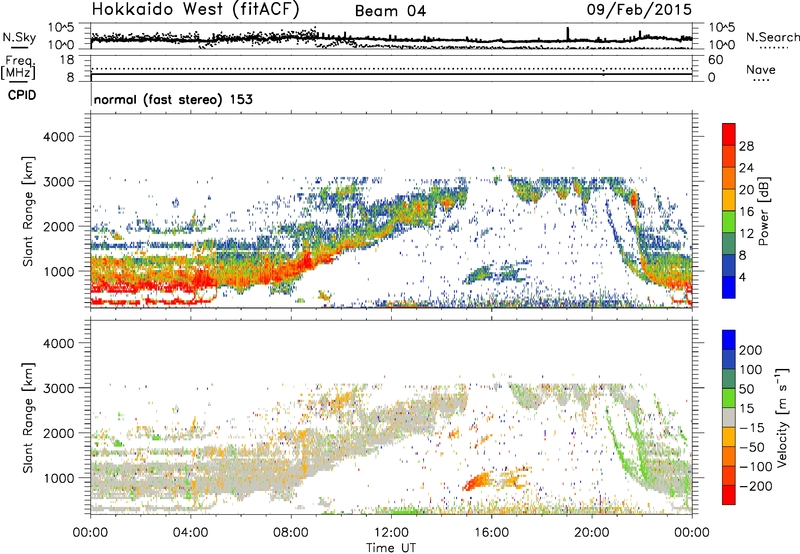
Task: Select the "-200" tick on the Velocity scale
Action: point(755,486)
